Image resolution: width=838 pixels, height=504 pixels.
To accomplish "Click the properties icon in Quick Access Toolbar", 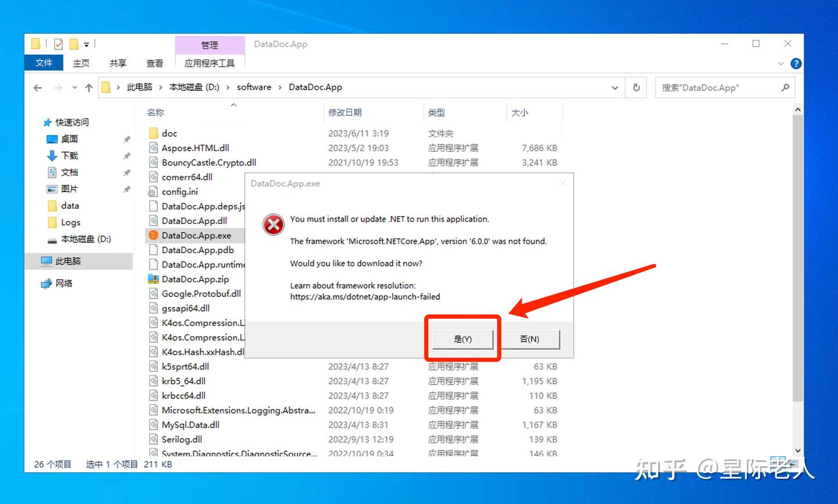I will pyautogui.click(x=58, y=44).
